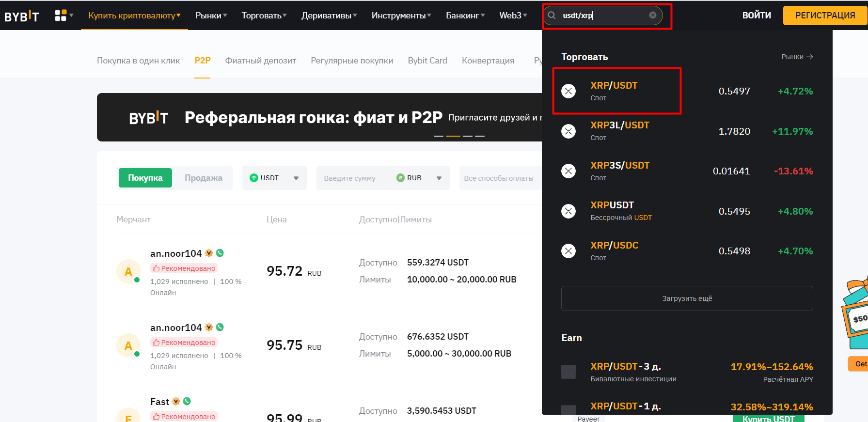
Task: Click the XRP coin icon beside XRP3S/USDT
Action: pos(568,171)
